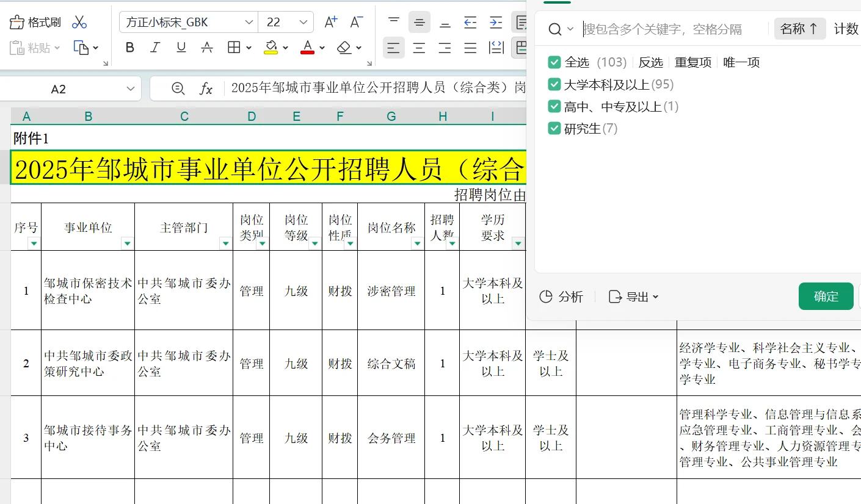Expand the search options arrow in filter panel
The image size is (861, 504).
(x=570, y=29)
